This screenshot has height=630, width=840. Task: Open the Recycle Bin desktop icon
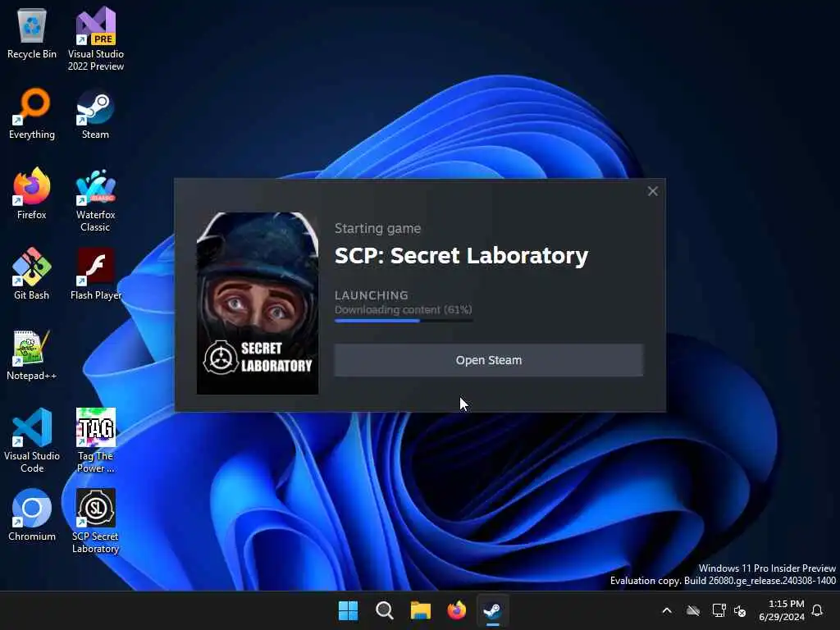coord(32,34)
